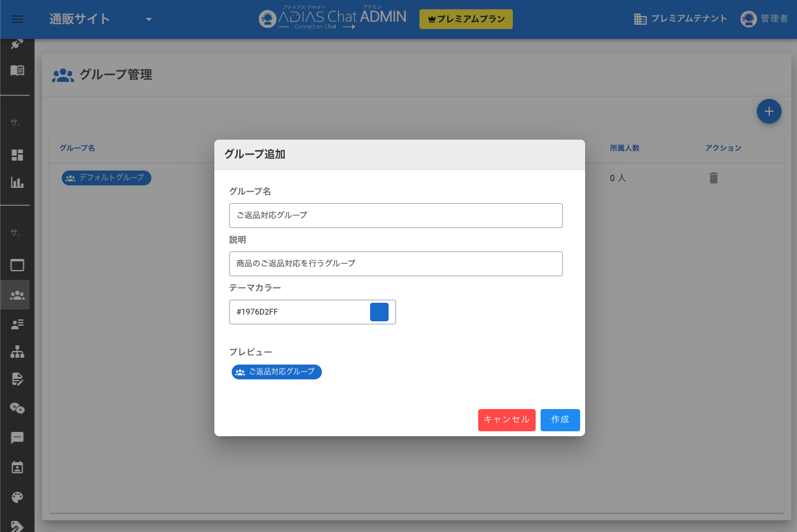The width and height of the screenshot is (797, 532).
Task: Open the hamburger menu in header
Action: pos(17,19)
